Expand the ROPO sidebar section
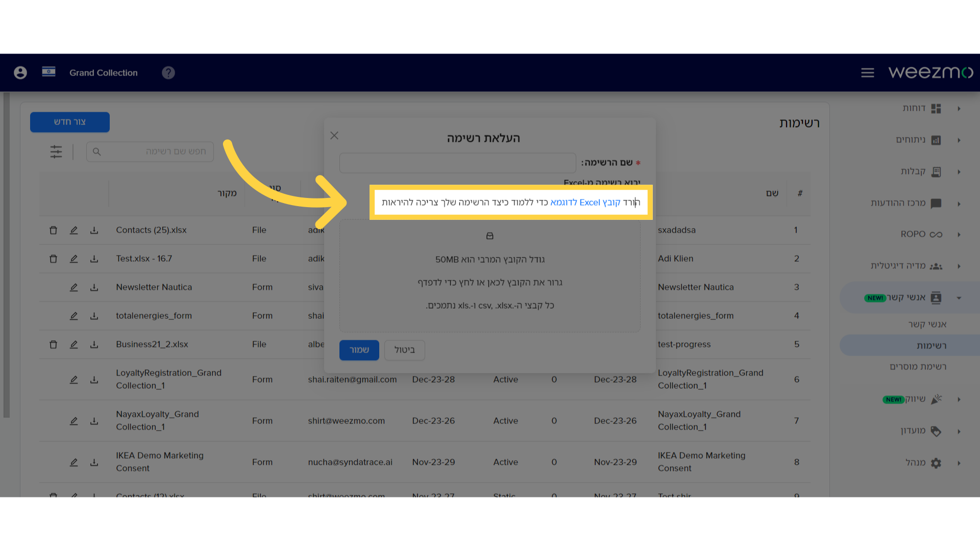Screen dimensions: 980x551 [959, 234]
